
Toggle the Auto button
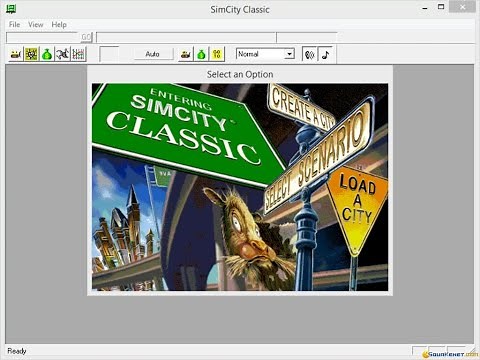pyautogui.click(x=153, y=54)
